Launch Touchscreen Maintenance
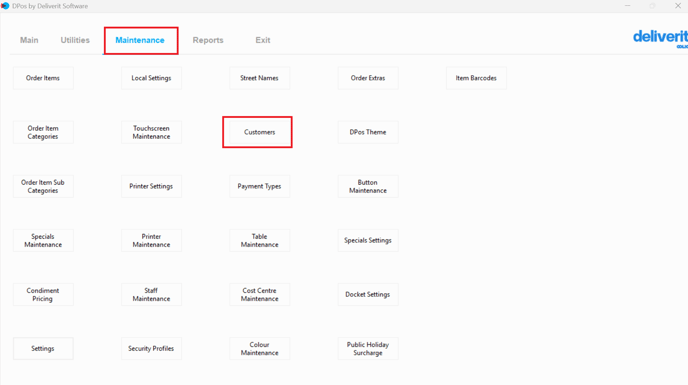The width and height of the screenshot is (688, 385). [151, 132]
